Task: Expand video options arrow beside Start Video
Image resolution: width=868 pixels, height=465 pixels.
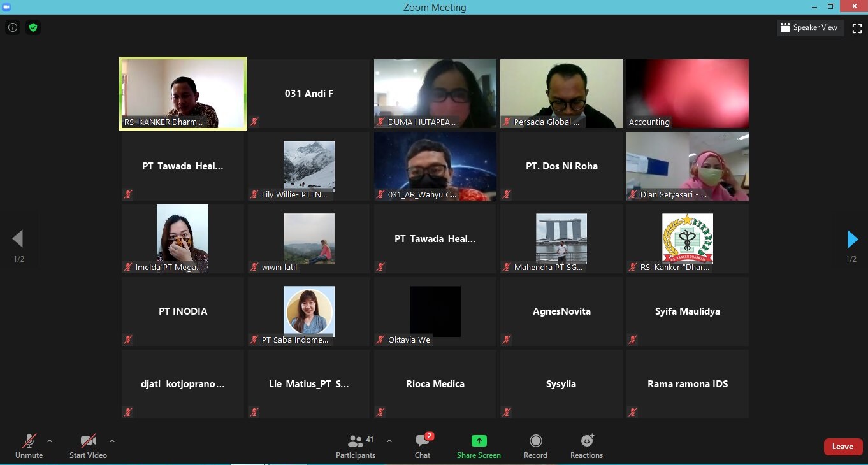Action: click(112, 441)
